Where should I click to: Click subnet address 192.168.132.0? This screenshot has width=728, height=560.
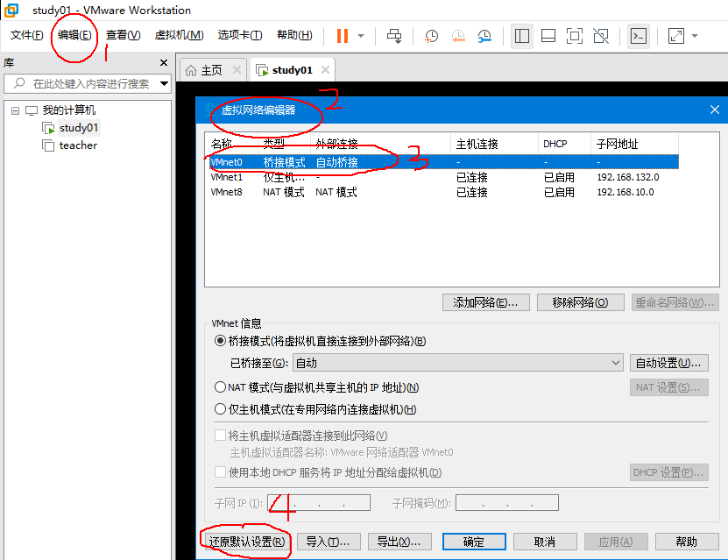tap(628, 177)
